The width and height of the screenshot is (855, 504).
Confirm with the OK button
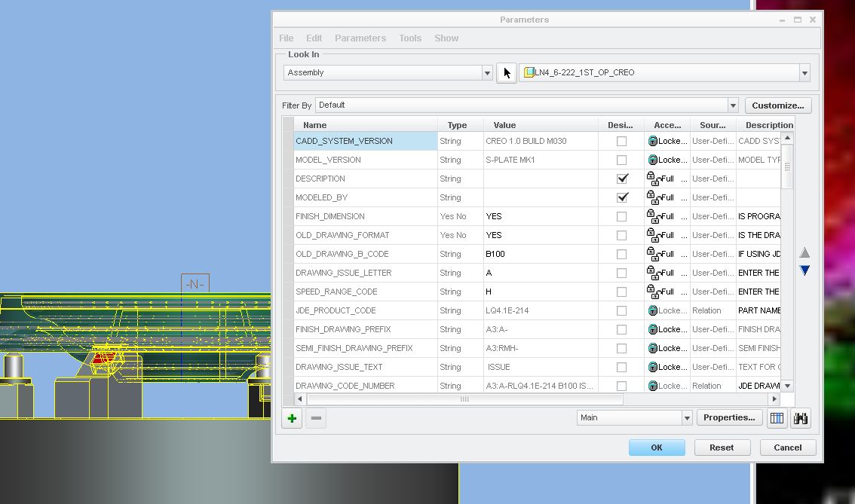(x=657, y=447)
